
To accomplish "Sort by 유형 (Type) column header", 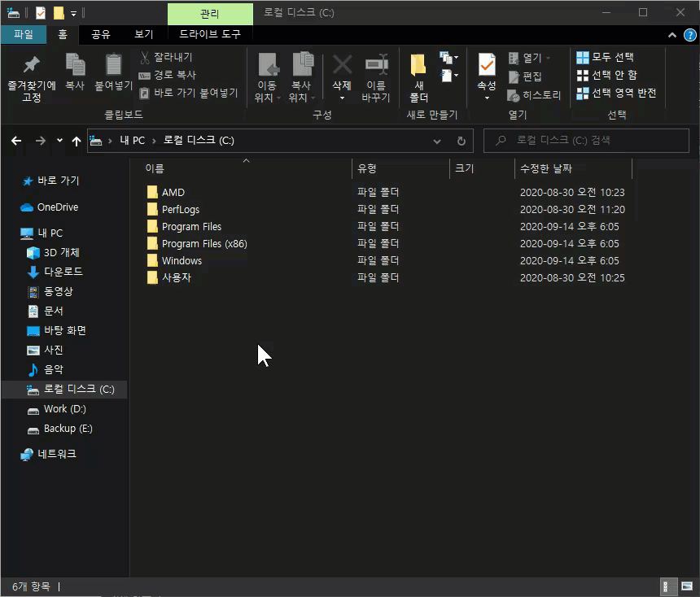I will (367, 168).
